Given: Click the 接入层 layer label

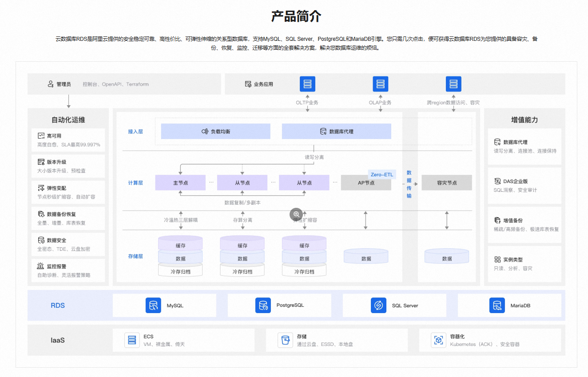Looking at the screenshot, I should point(135,131).
